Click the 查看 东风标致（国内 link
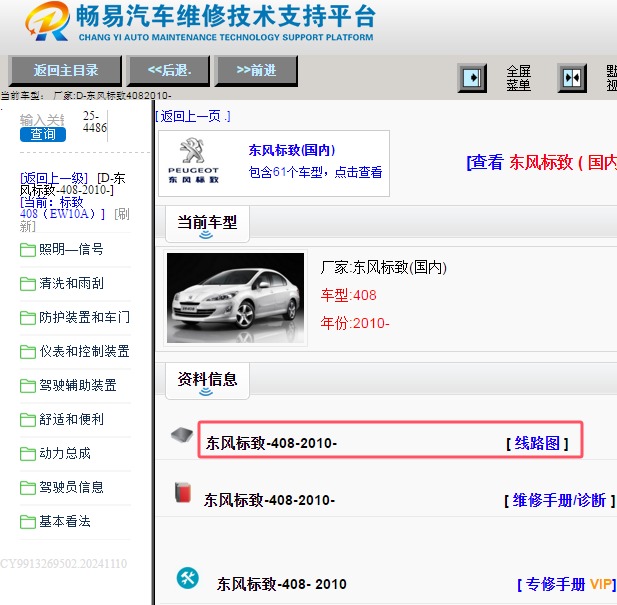The width and height of the screenshot is (617, 605). (x=541, y=162)
